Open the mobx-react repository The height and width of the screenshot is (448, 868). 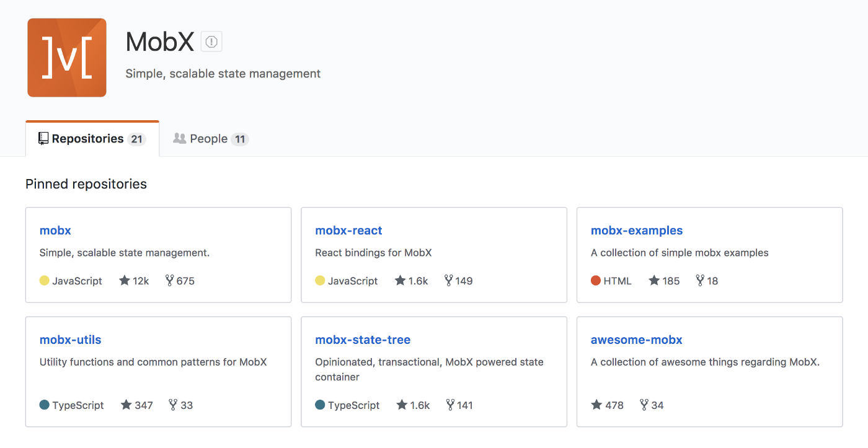(x=348, y=230)
